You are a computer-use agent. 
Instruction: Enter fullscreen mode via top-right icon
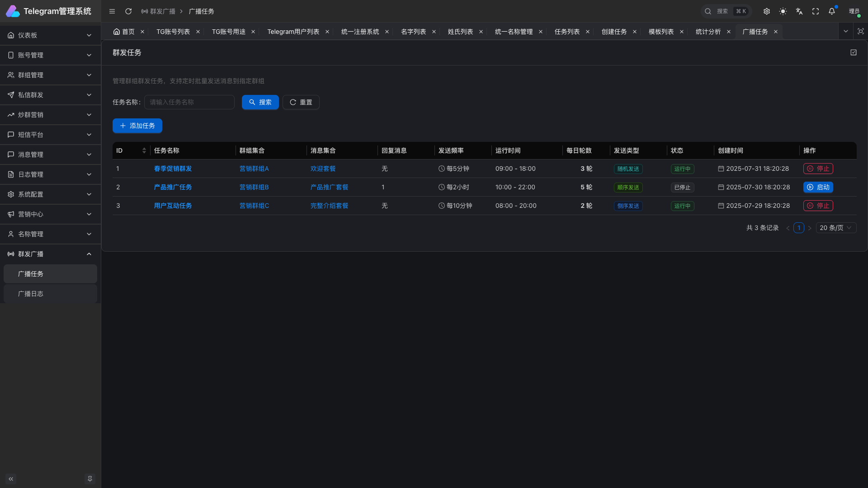point(816,11)
